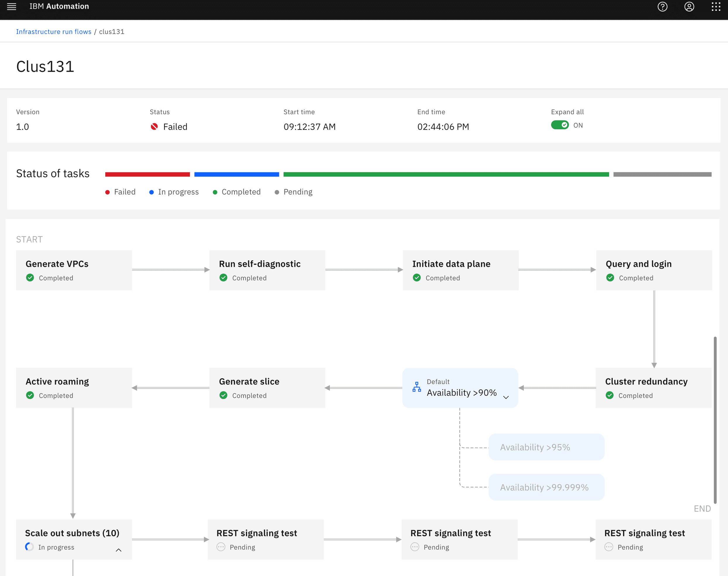The width and height of the screenshot is (728, 576).
Task: Open the Availability >90% dropdown chevron
Action: coord(506,397)
